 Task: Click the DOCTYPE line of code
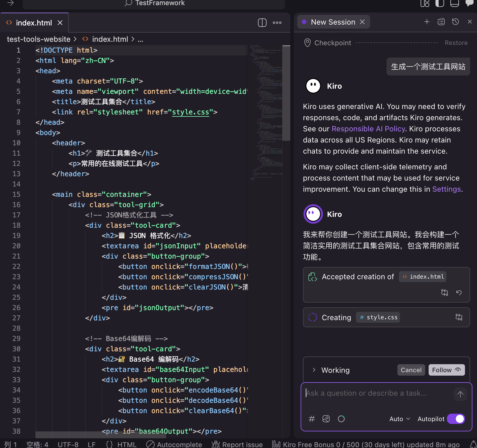point(66,50)
